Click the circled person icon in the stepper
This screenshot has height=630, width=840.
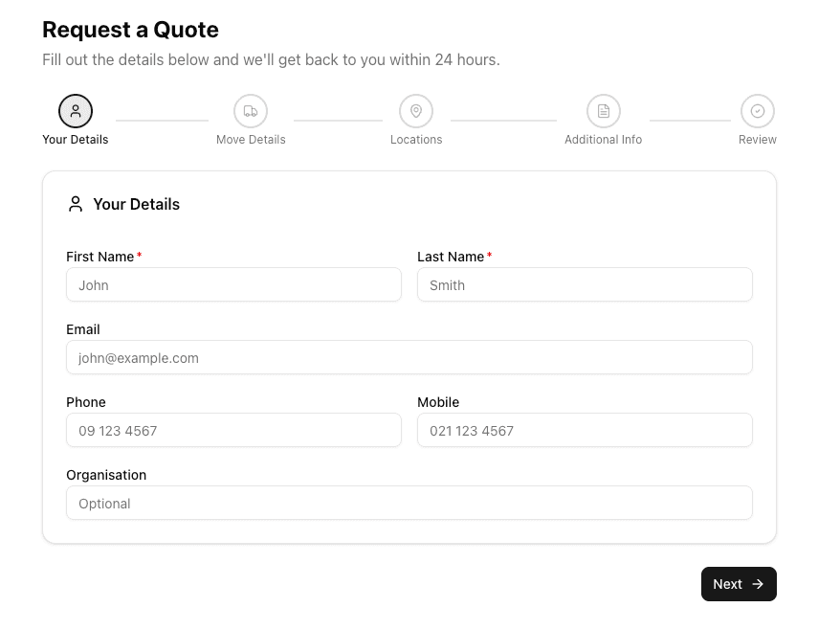76,110
